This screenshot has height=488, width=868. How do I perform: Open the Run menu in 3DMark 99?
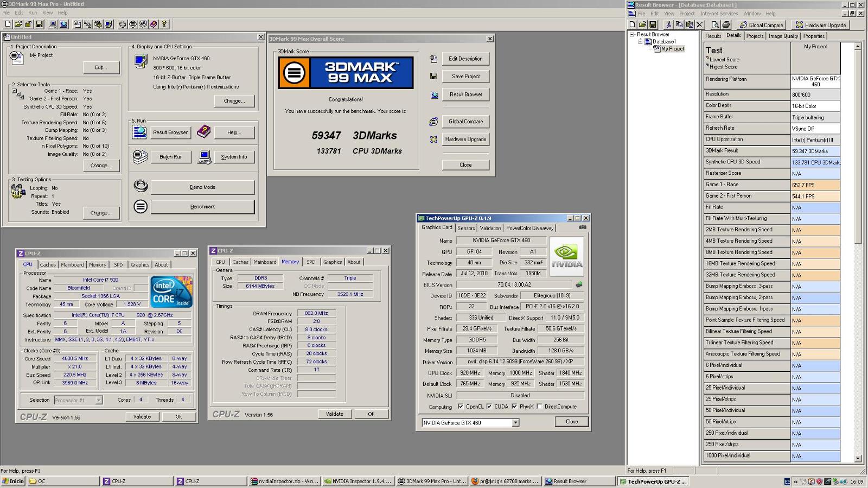tap(33, 12)
